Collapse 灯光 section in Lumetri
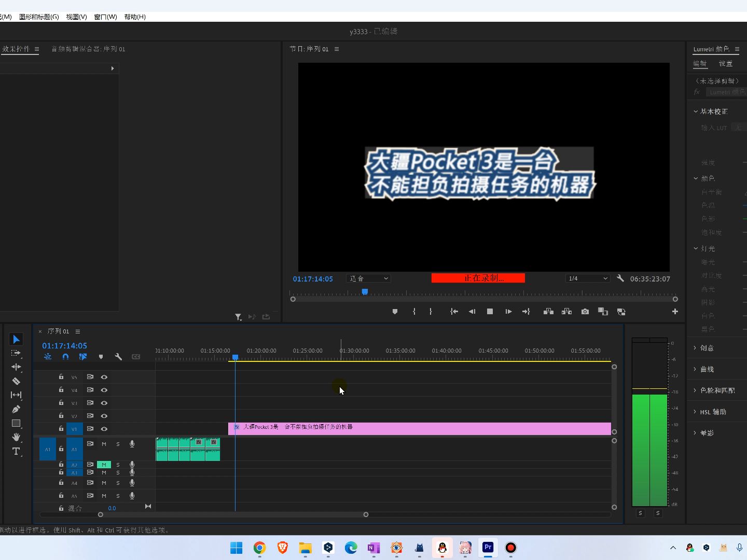The image size is (747, 560). tap(696, 248)
